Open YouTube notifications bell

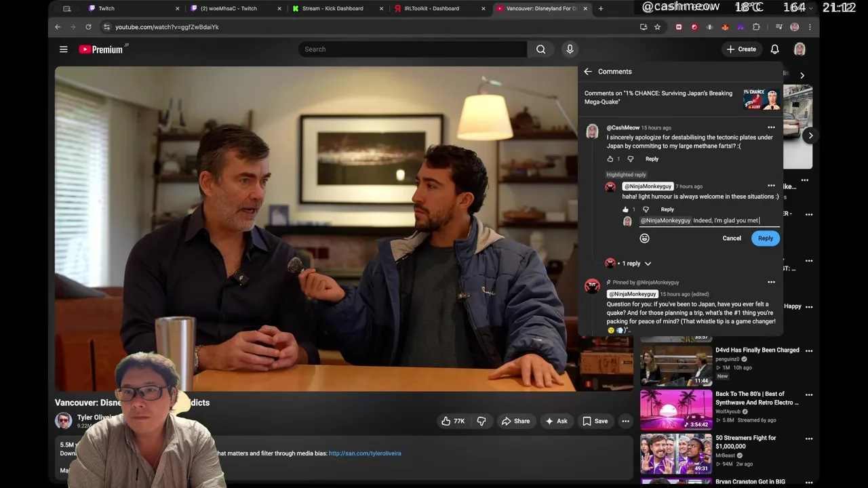(774, 49)
